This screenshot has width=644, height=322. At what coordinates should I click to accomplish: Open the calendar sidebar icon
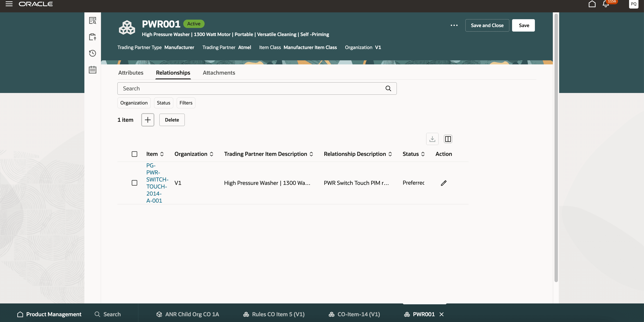[92, 70]
